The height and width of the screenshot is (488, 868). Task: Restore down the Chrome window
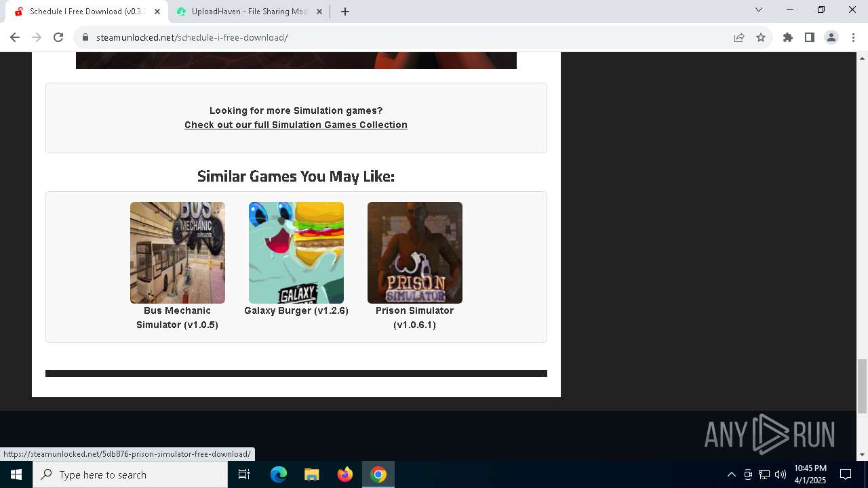click(821, 9)
